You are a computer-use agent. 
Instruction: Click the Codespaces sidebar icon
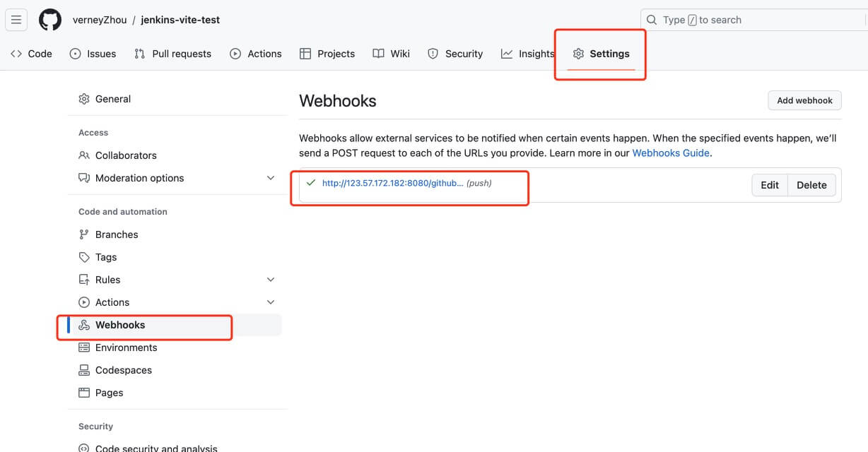click(84, 370)
